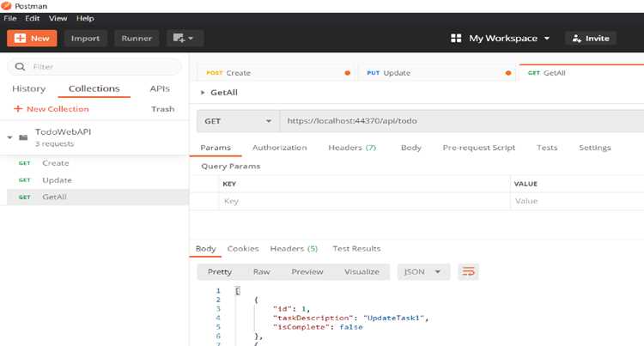This screenshot has width=644, height=346.
Task: Open the Trash link
Action: (x=162, y=109)
